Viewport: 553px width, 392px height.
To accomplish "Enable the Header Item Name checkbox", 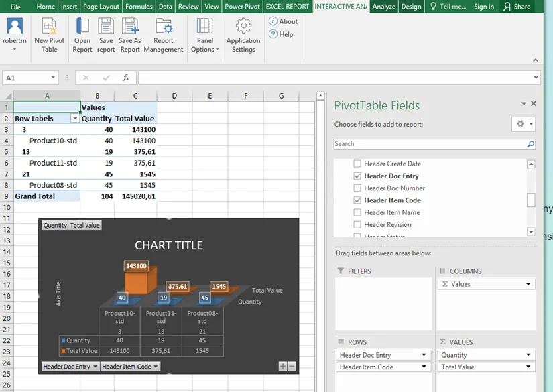I will (357, 213).
